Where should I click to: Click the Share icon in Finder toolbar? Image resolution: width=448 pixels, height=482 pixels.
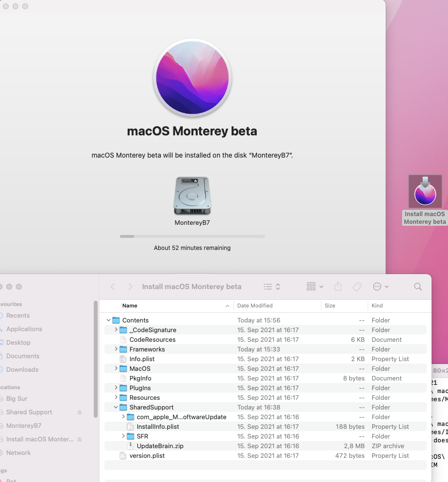(338, 287)
